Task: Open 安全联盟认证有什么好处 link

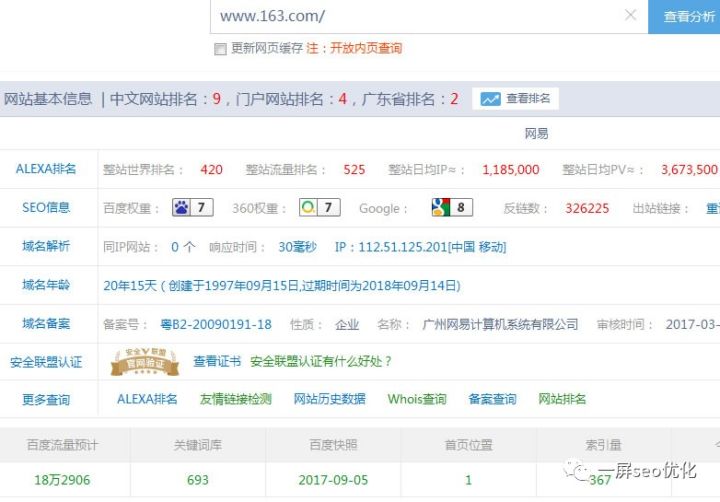Action: [x=321, y=361]
